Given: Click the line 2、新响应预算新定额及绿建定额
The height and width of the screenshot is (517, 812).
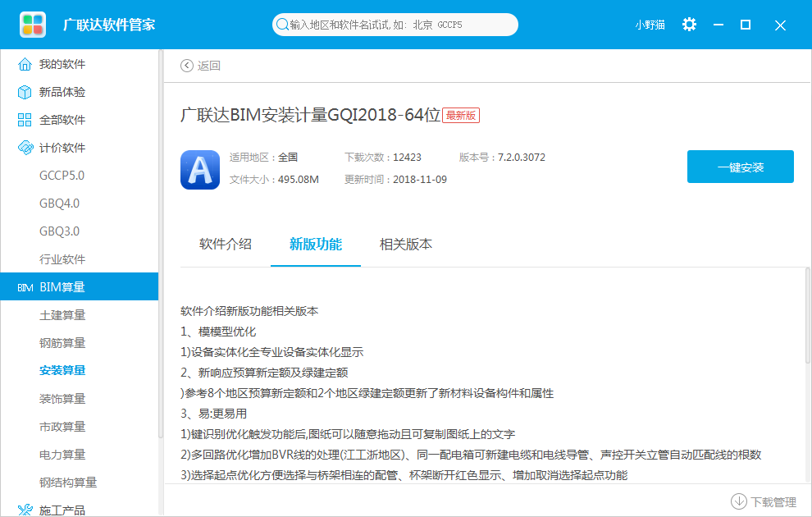Looking at the screenshot, I should 264,373.
